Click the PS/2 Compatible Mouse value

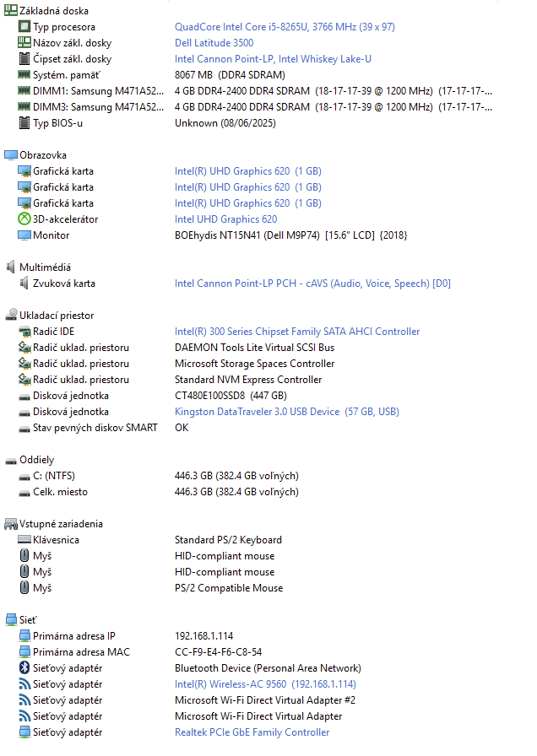[229, 588]
